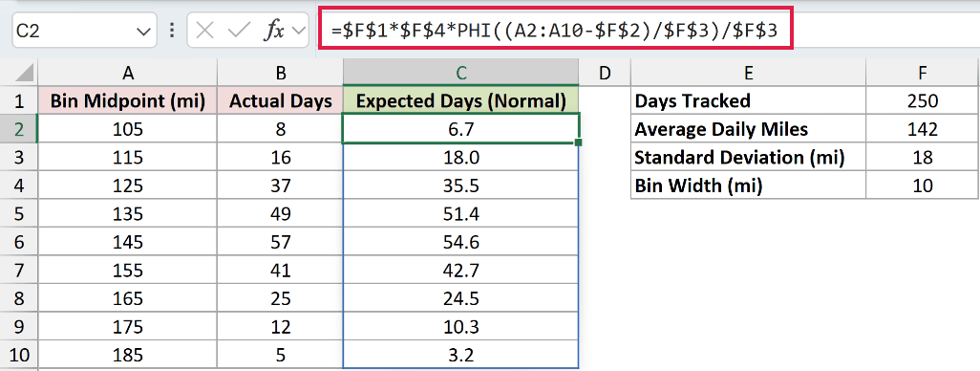Click the Insert Function fx icon
The width and height of the screenshot is (980, 371).
tap(273, 30)
